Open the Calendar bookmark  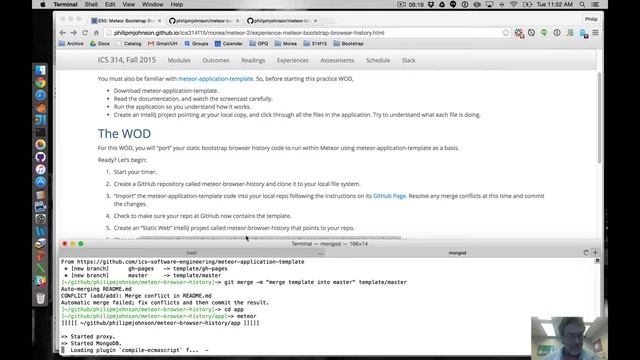click(x=229, y=43)
